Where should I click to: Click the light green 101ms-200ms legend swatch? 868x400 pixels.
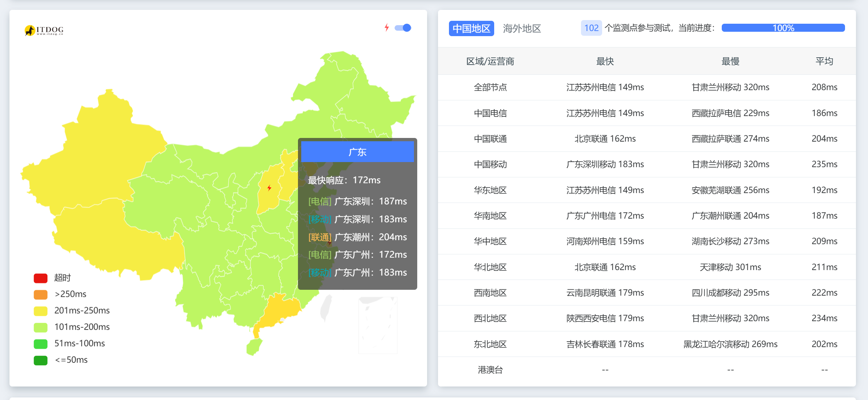pos(40,327)
